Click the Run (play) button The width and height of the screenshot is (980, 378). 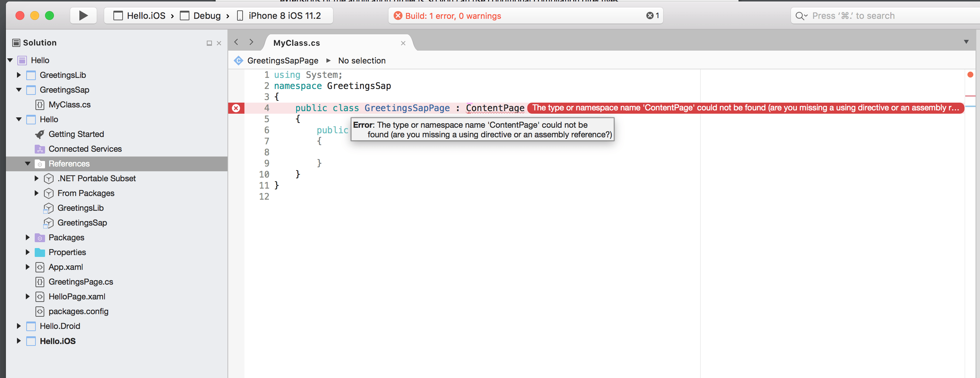83,16
